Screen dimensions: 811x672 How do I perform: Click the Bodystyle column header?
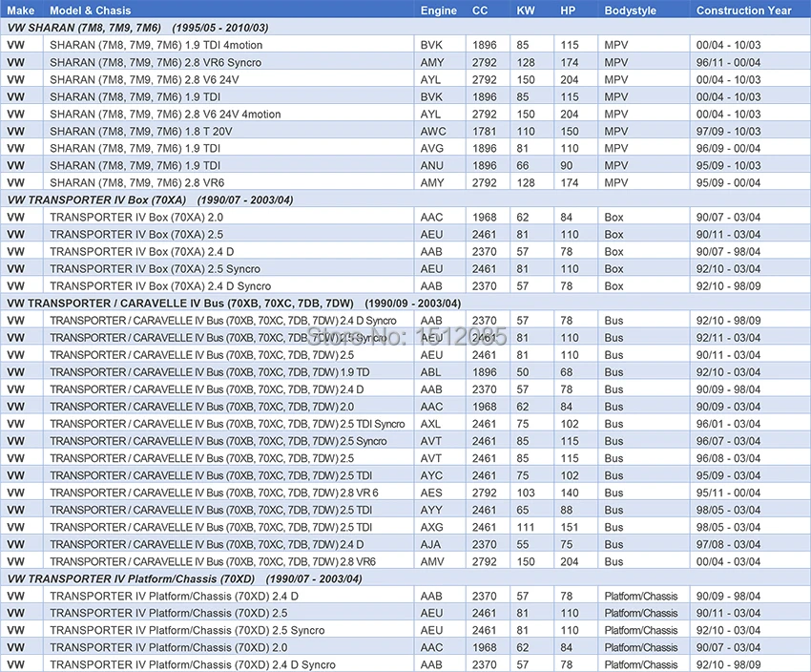pos(630,10)
